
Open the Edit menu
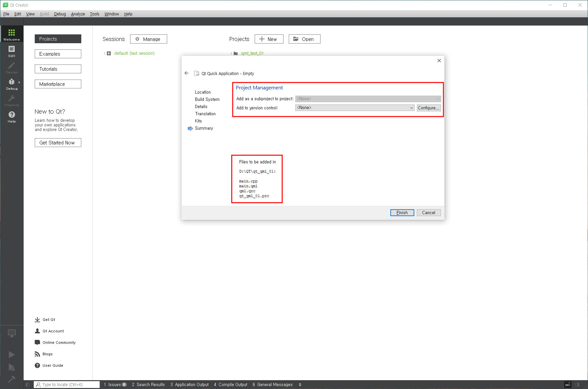click(x=18, y=14)
